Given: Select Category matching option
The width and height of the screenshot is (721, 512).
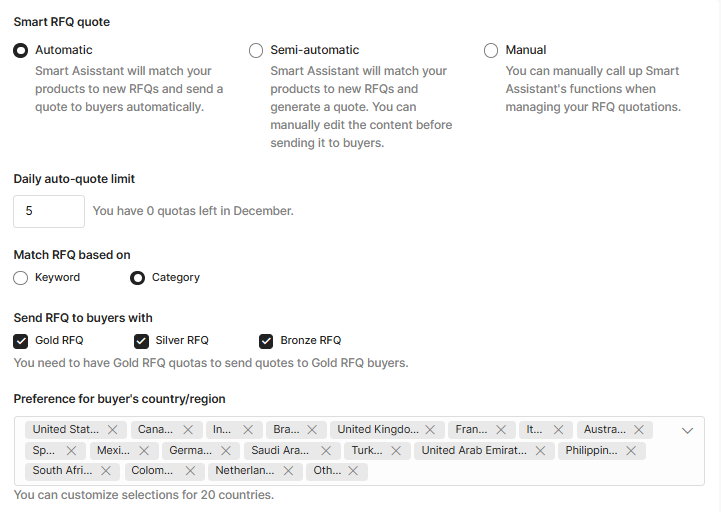Looking at the screenshot, I should coord(137,277).
